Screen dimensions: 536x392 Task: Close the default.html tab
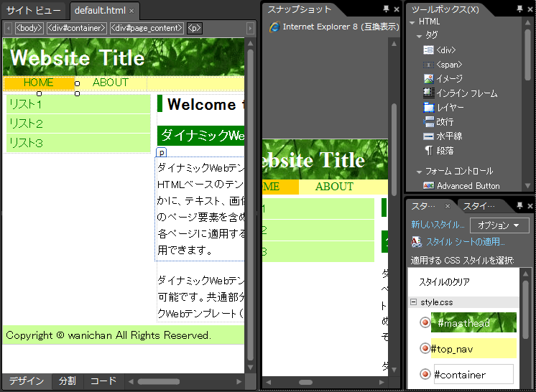tap(131, 11)
